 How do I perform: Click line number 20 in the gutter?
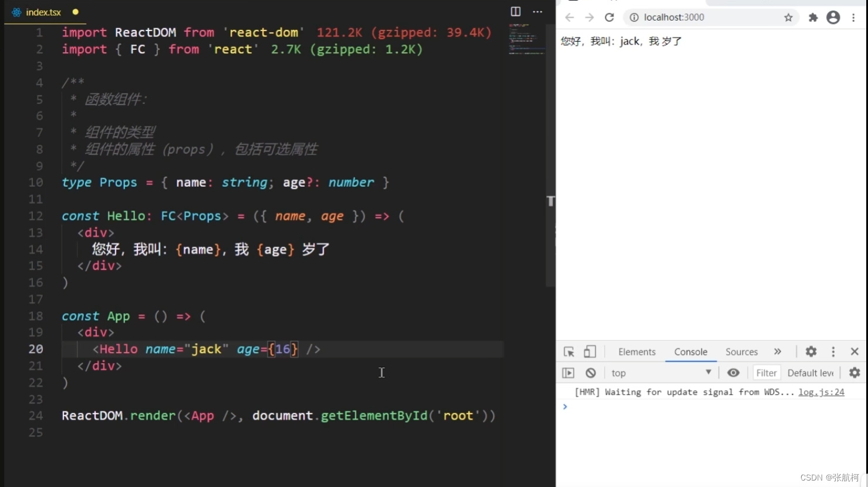point(36,349)
